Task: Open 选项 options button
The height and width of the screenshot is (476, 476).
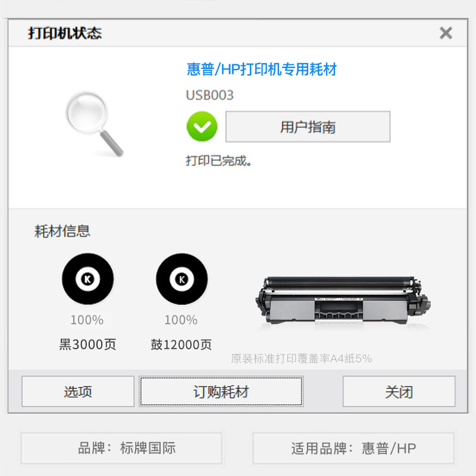Action: [x=78, y=392]
